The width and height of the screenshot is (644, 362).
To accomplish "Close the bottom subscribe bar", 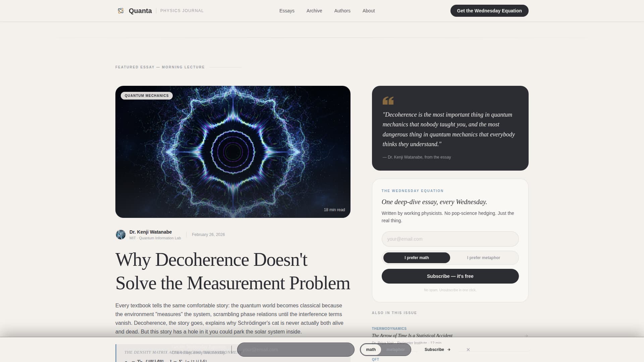I will [468, 350].
